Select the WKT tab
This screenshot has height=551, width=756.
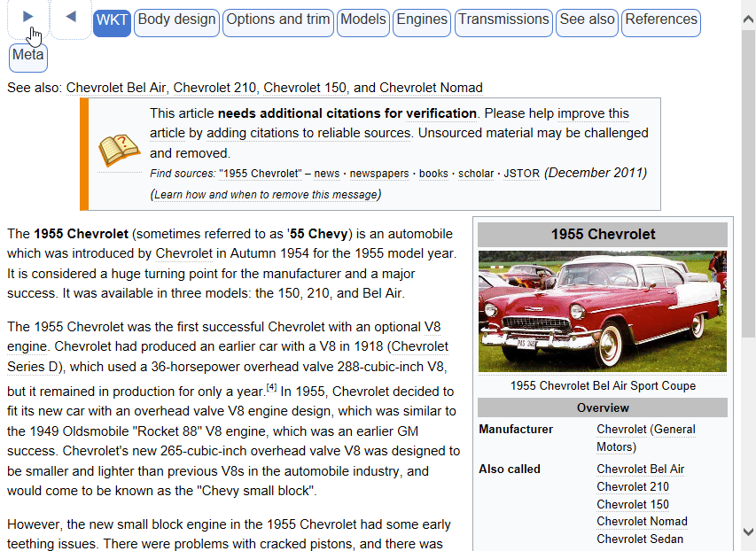(112, 21)
